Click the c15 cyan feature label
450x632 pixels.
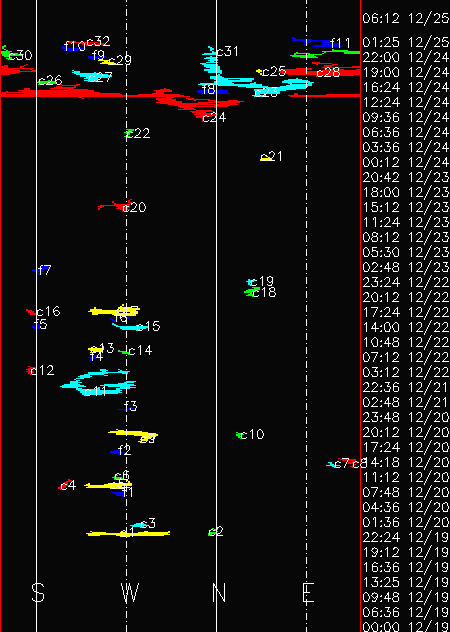(x=148, y=326)
